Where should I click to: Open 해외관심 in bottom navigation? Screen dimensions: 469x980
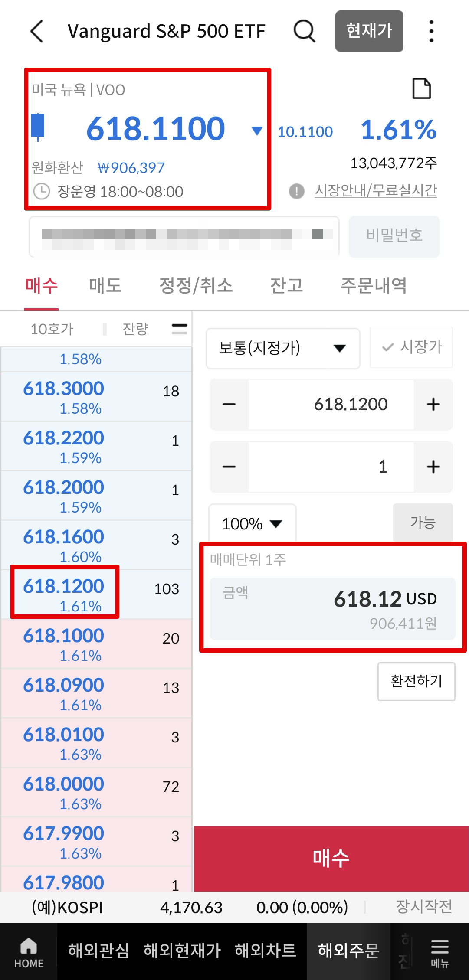[x=98, y=951]
